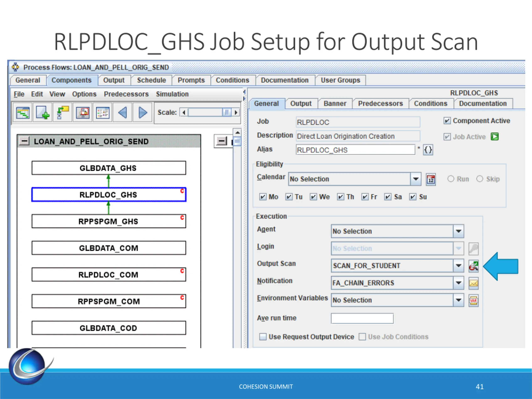Click the flow diagram toolbar icon
The width and height of the screenshot is (532, 399).
click(63, 113)
